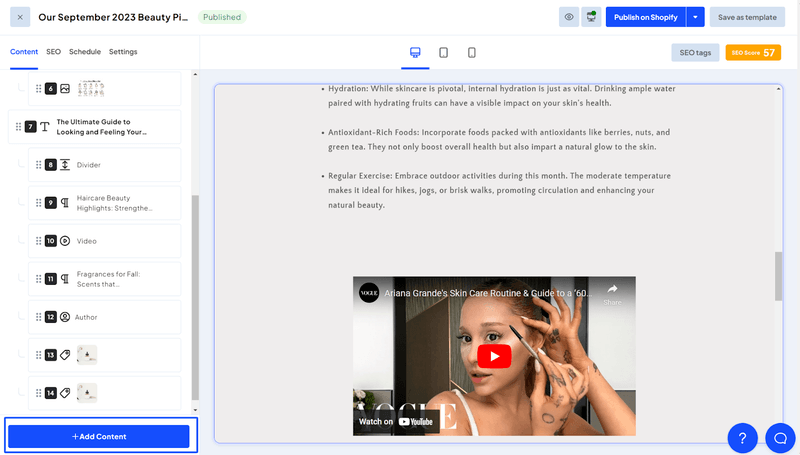Screen dimensions: 800x455
Task: Select the Divider block
Action: coord(105,165)
